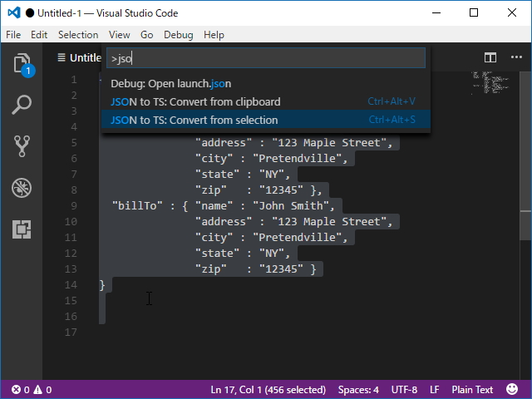Image resolution: width=532 pixels, height=399 pixels.
Task: Maximize the Visual Studio Code window
Action: coord(474,13)
